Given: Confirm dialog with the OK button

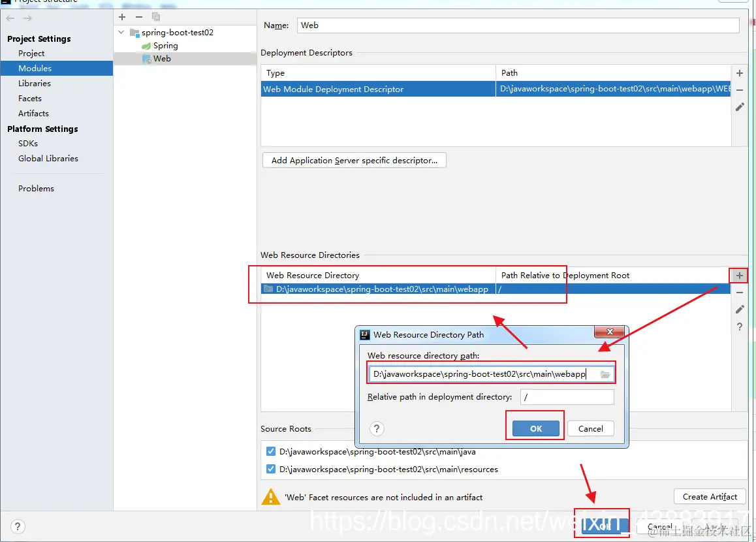Looking at the screenshot, I should coord(535,428).
